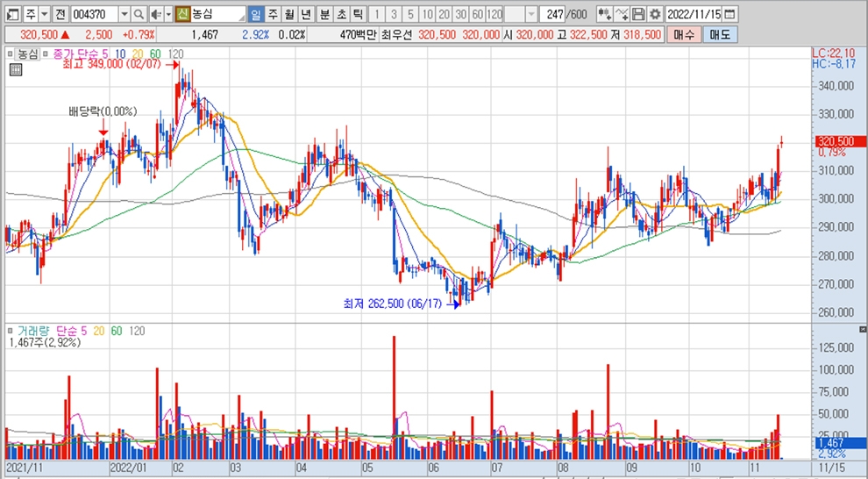Click the add candlestick indicator icon
The width and height of the screenshot is (868, 479).
[x=604, y=15]
